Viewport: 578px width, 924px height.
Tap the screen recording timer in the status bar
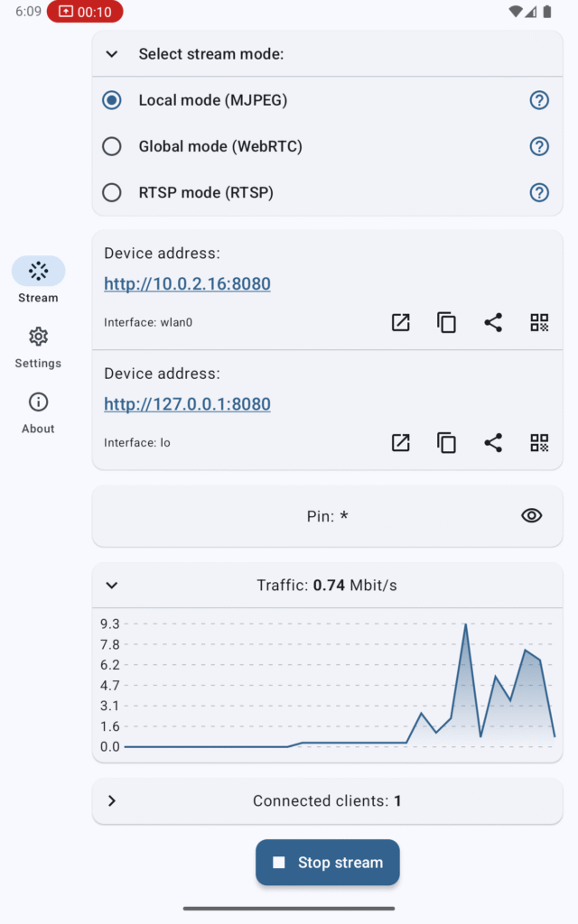coord(84,13)
